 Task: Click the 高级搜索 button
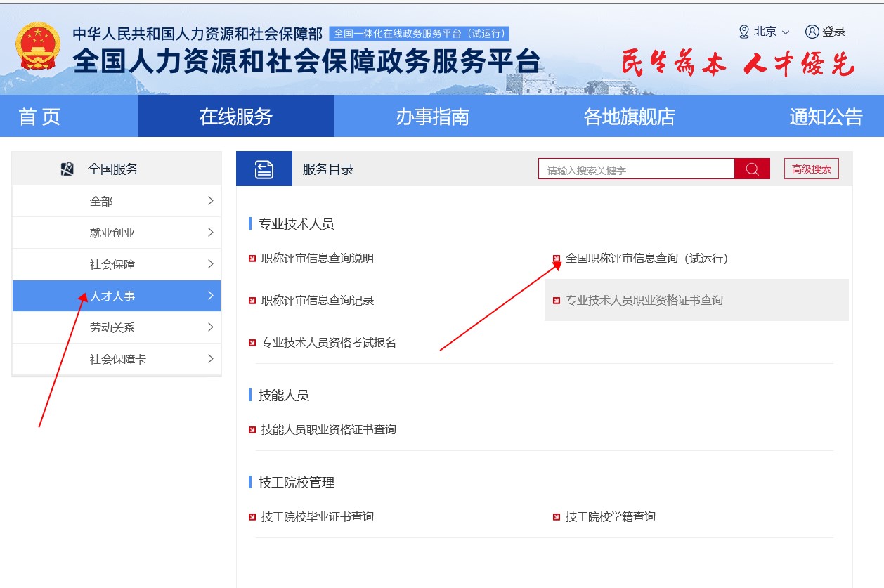click(x=812, y=169)
